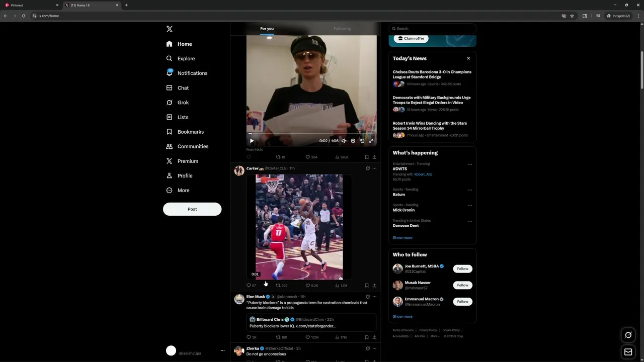Viewport: 644px width, 362px height.
Task: Follow Emmanuel Macron
Action: (462, 302)
